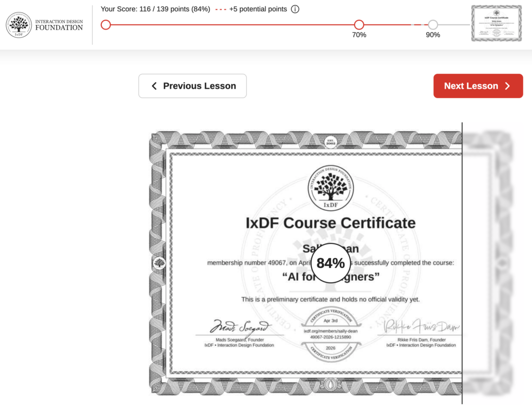Click the Mads Soegaard signature
This screenshot has height=410, width=532.
[240, 327]
